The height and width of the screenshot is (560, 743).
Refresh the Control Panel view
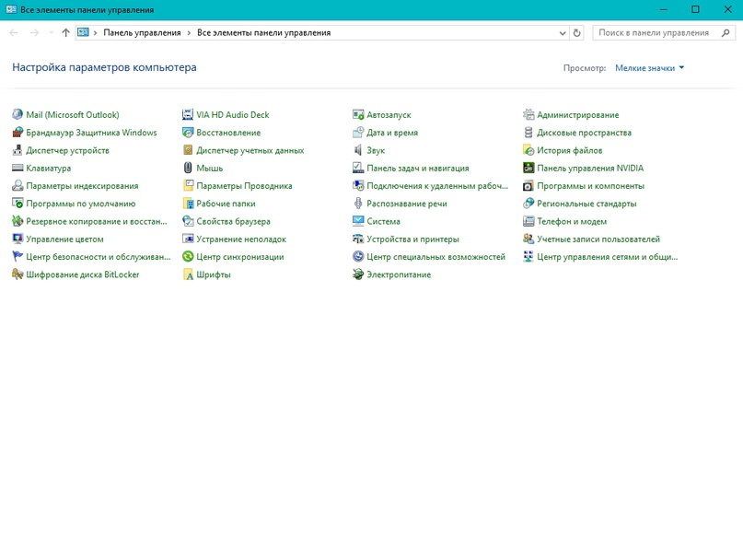pos(576,33)
